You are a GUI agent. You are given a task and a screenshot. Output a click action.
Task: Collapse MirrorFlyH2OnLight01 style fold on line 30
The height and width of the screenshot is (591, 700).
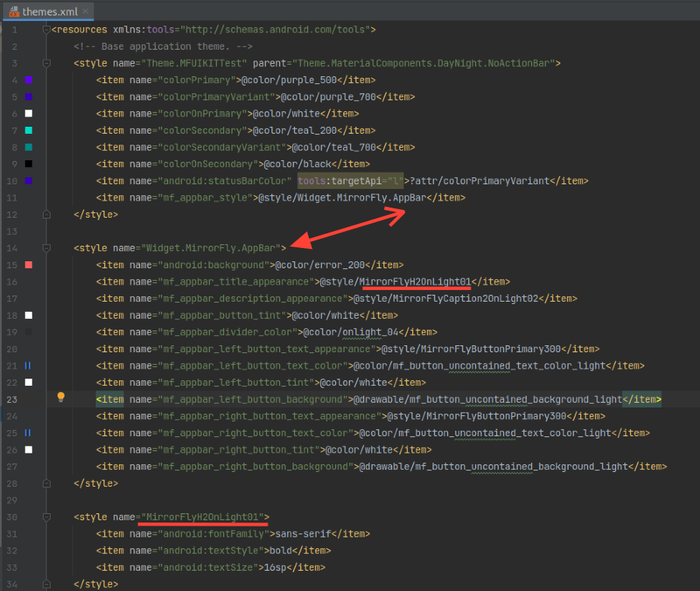pyautogui.click(x=46, y=517)
